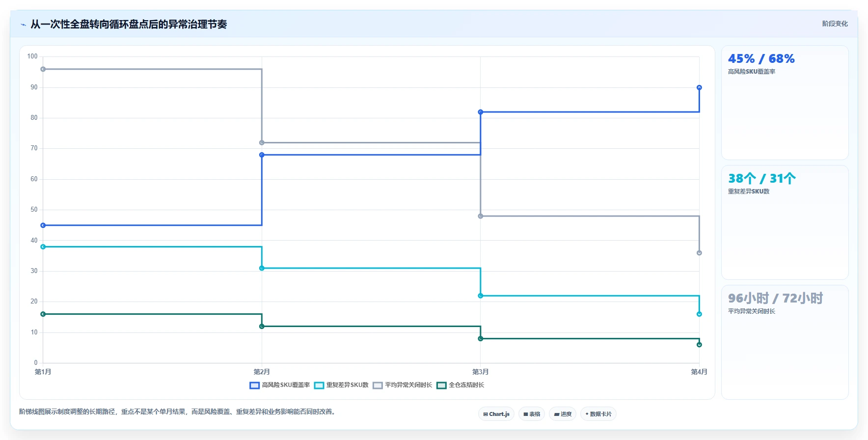Click the 进度 chip
This screenshot has height=440, width=868.
coord(563,414)
